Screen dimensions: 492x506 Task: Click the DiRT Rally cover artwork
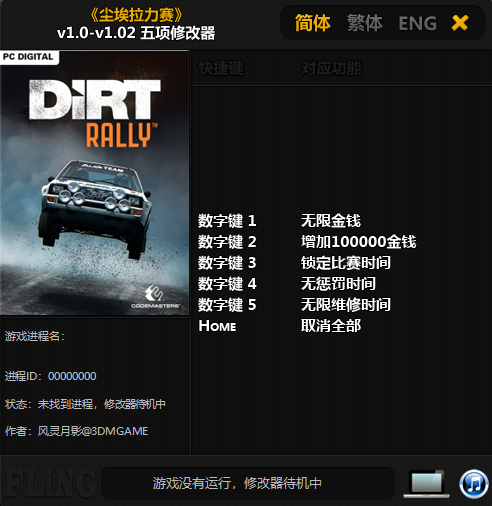(x=94, y=183)
